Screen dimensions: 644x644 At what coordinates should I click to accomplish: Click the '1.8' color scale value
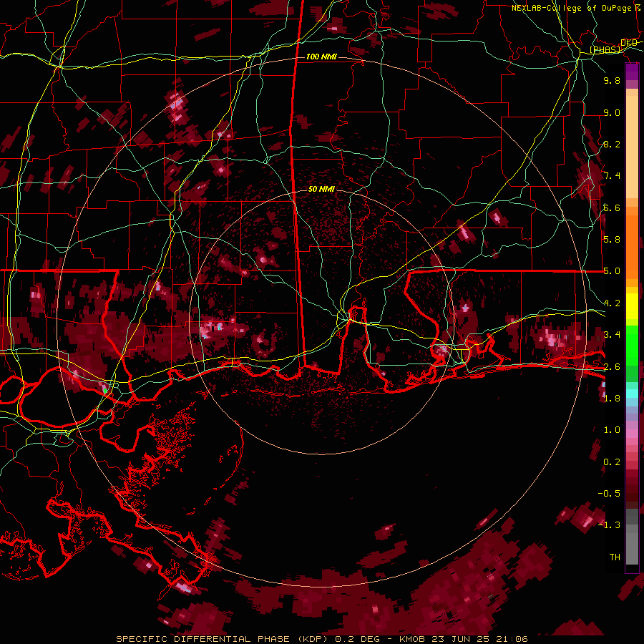coord(612,399)
